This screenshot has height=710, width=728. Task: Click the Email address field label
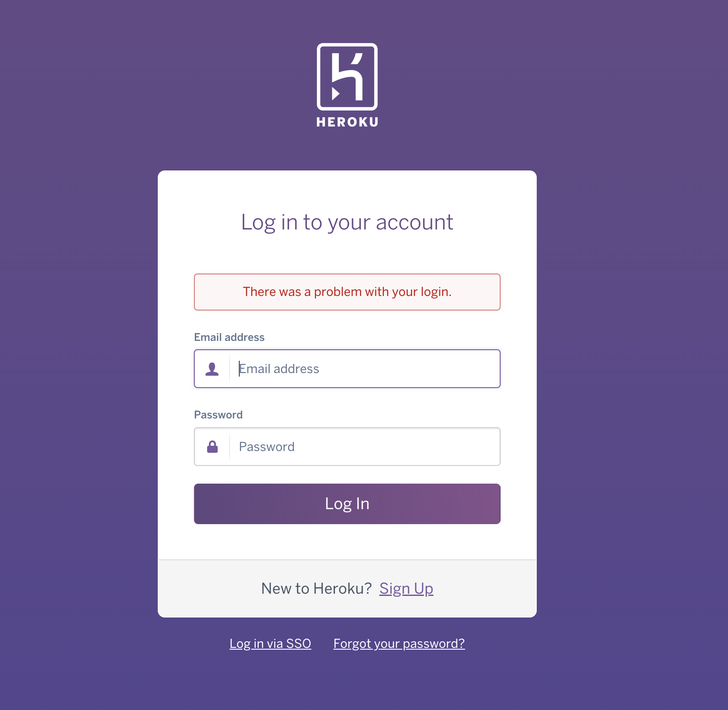pyautogui.click(x=229, y=337)
